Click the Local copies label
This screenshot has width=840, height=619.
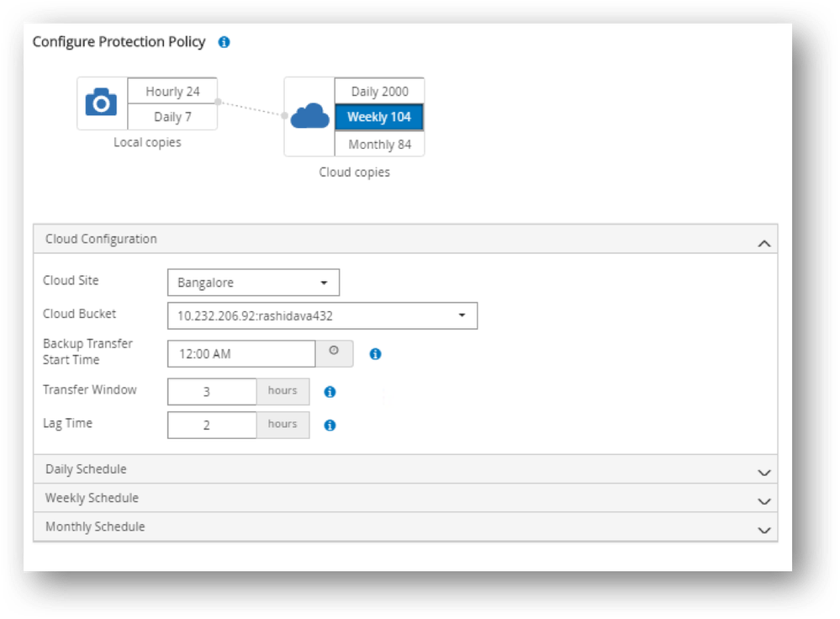pos(147,143)
